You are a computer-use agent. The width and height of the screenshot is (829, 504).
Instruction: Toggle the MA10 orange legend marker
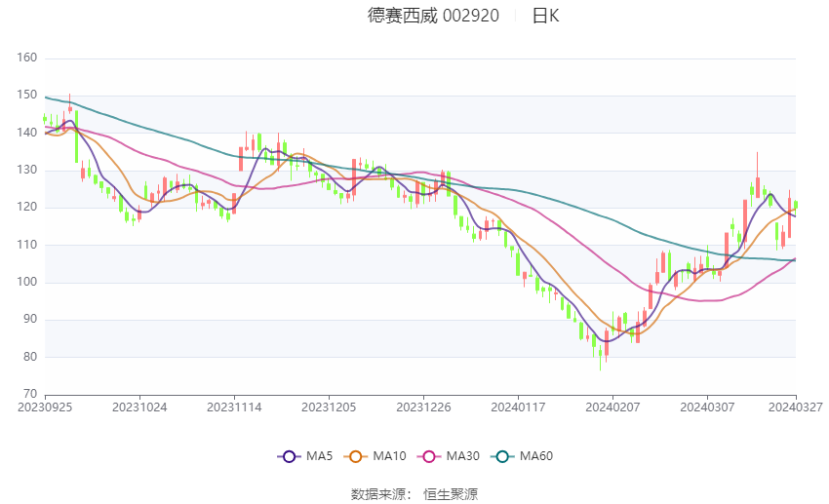[x=355, y=456]
